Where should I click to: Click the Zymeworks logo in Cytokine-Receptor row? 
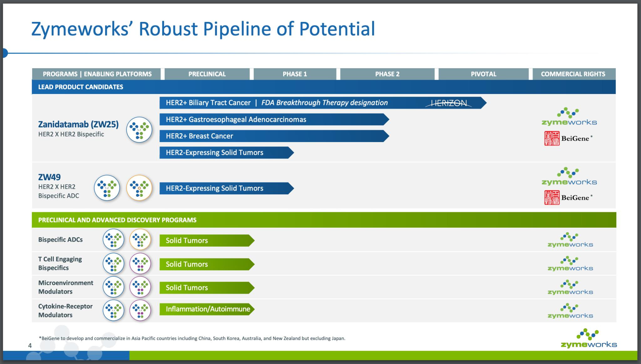point(570,311)
